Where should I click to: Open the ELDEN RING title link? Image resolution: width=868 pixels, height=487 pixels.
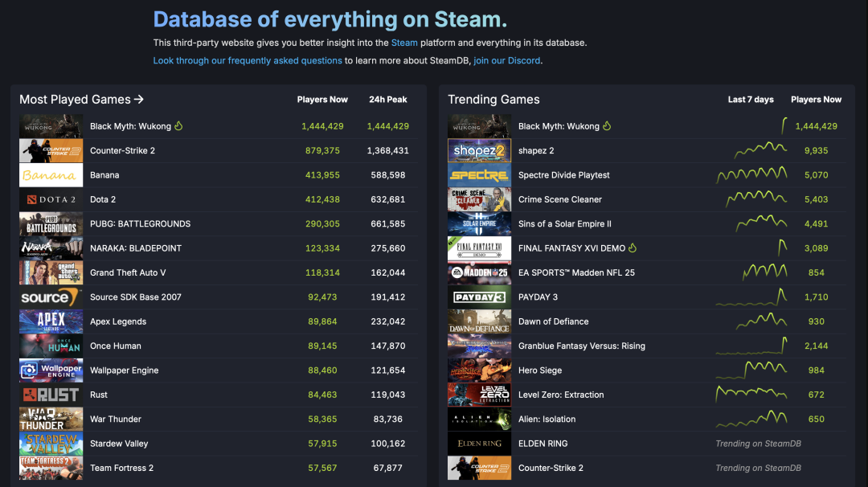(x=543, y=444)
